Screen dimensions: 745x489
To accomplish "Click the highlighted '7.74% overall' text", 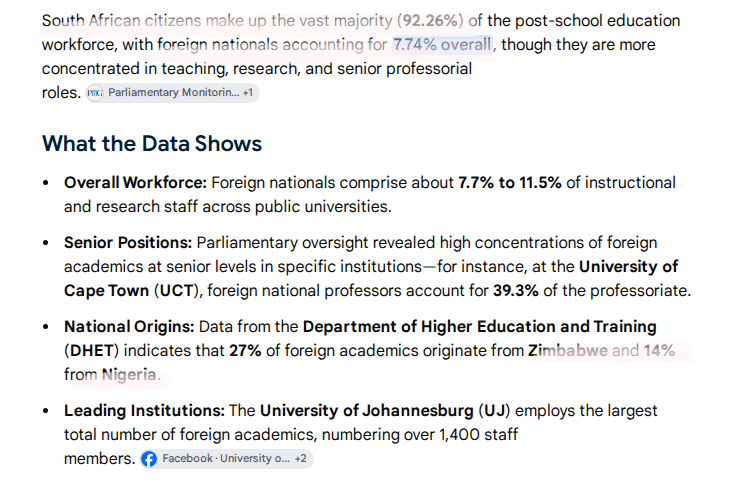I will coord(442,45).
